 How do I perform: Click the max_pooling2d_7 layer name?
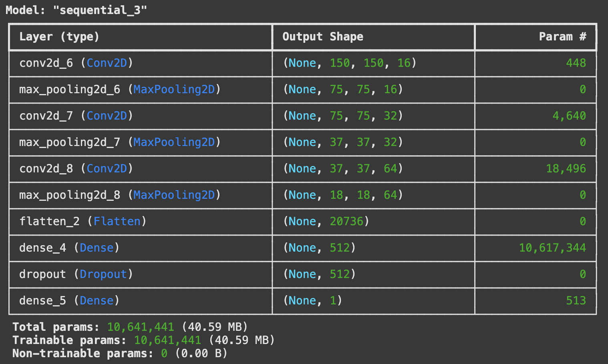[69, 142]
